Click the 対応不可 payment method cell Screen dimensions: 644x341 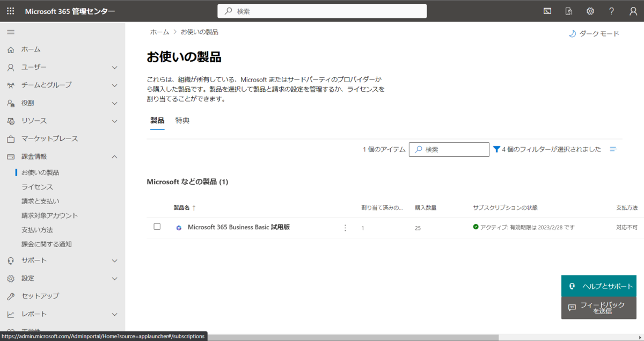pyautogui.click(x=627, y=228)
